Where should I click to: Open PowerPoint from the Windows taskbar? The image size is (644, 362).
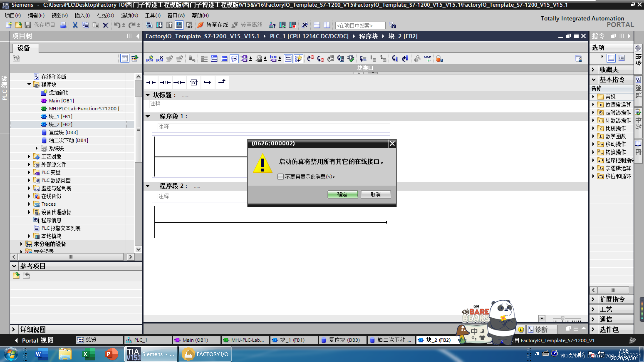[x=111, y=354]
